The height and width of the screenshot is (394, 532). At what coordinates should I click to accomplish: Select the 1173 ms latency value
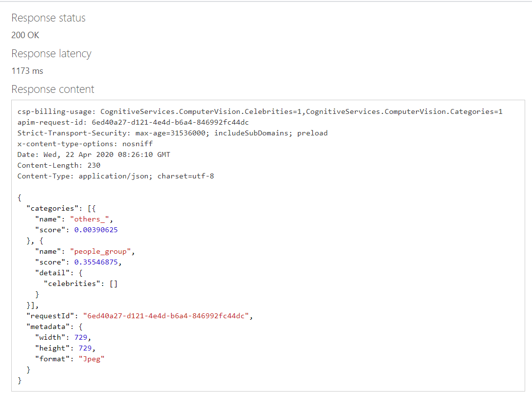tap(27, 71)
